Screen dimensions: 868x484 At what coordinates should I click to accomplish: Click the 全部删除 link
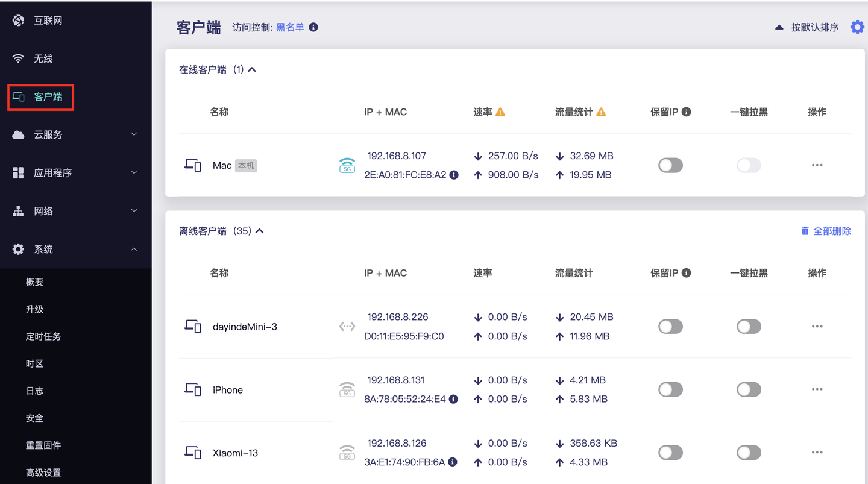pyautogui.click(x=826, y=231)
